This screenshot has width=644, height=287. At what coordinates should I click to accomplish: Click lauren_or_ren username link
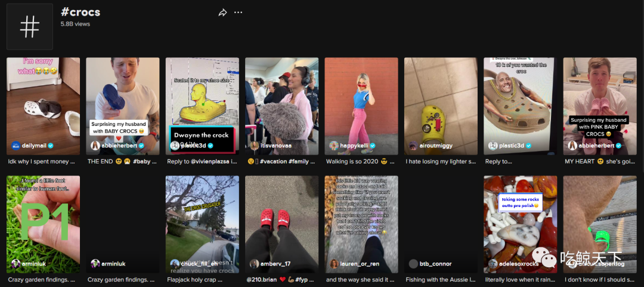[x=359, y=264]
